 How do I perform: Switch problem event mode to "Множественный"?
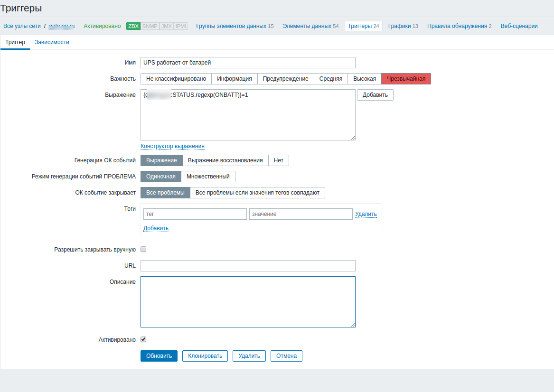coord(208,176)
